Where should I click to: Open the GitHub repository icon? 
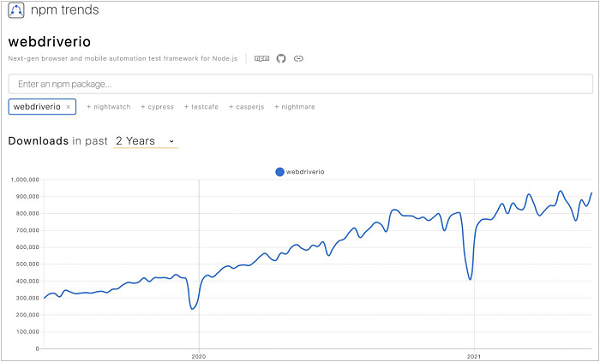tap(281, 59)
